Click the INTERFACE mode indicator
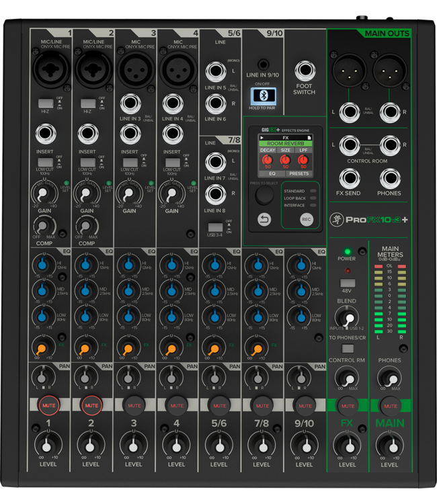 point(313,205)
